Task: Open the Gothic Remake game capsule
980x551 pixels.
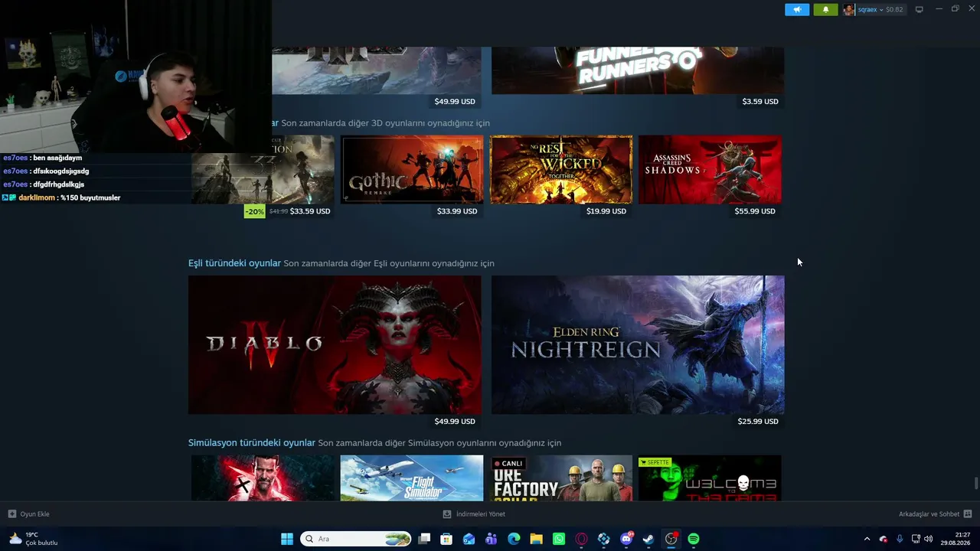Action: 412,170
